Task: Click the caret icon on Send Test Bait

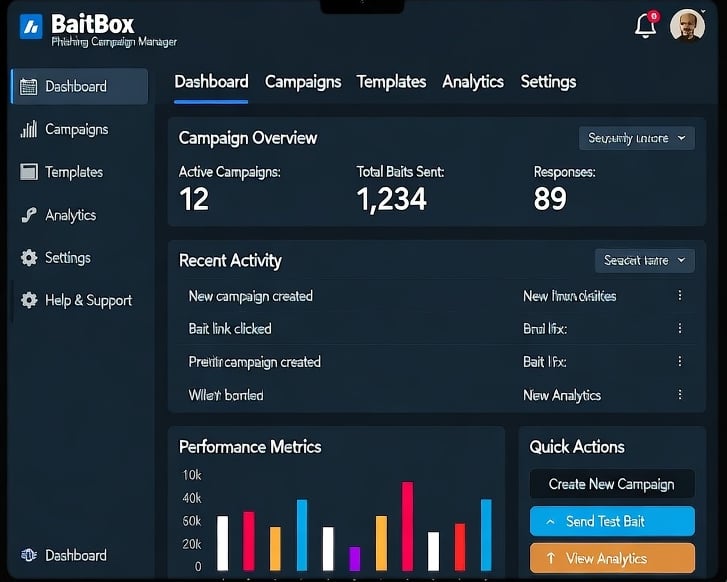Action: point(550,522)
